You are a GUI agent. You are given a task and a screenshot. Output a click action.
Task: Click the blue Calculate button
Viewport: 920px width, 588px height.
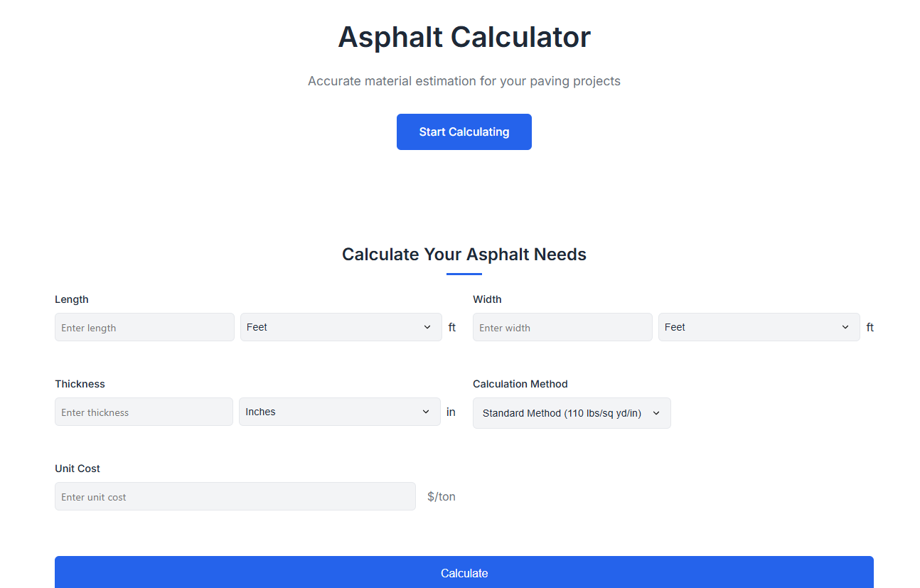coord(464,573)
